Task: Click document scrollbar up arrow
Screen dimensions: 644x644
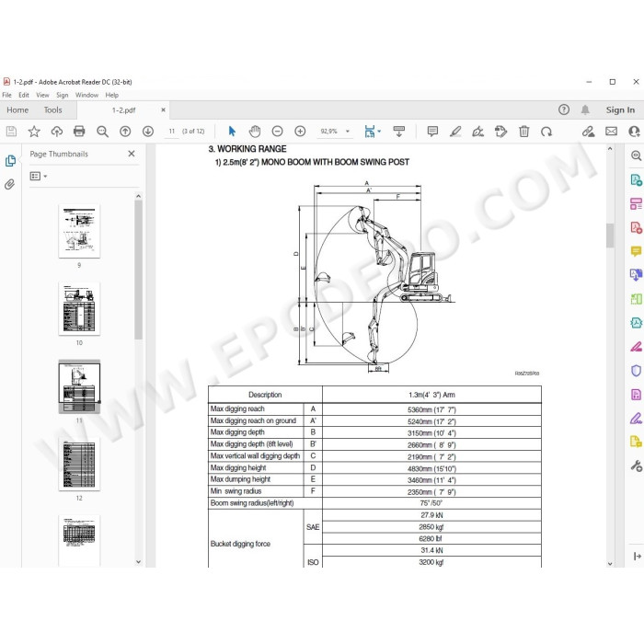Action: click(610, 149)
